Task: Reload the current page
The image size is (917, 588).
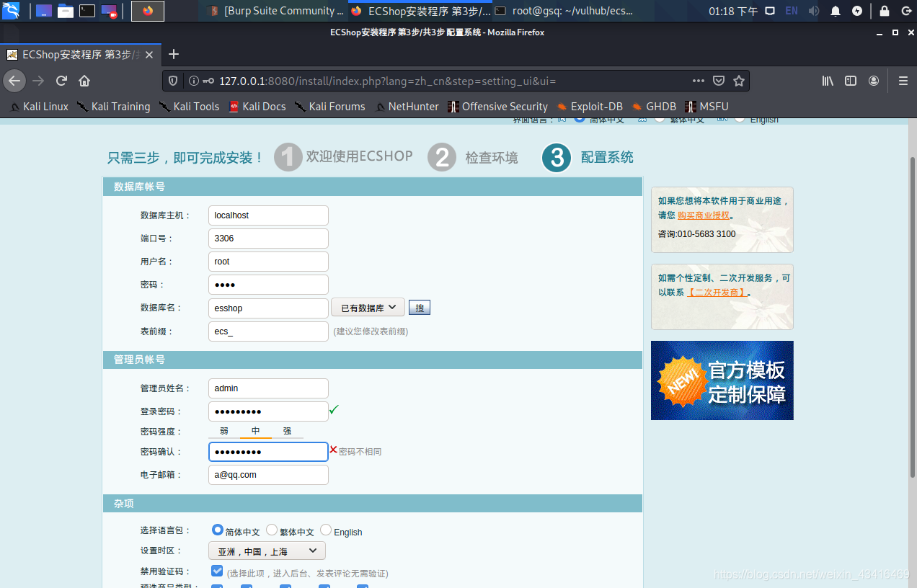Action: (x=62, y=81)
